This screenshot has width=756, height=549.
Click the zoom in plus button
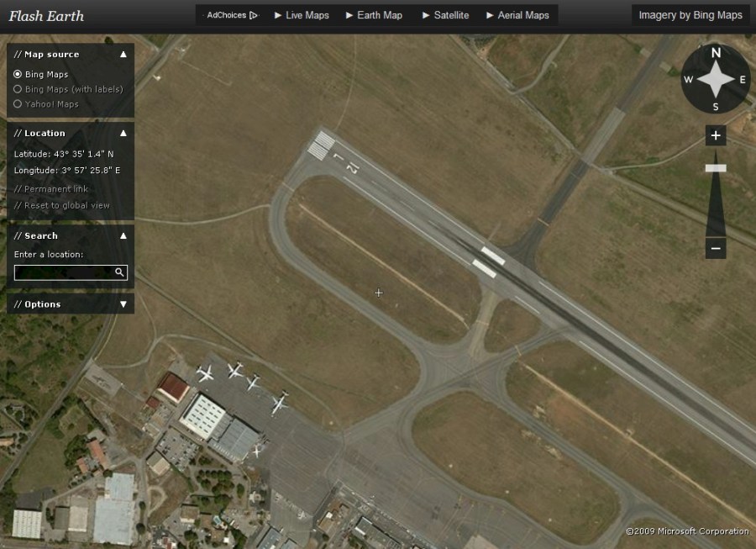[x=716, y=135]
